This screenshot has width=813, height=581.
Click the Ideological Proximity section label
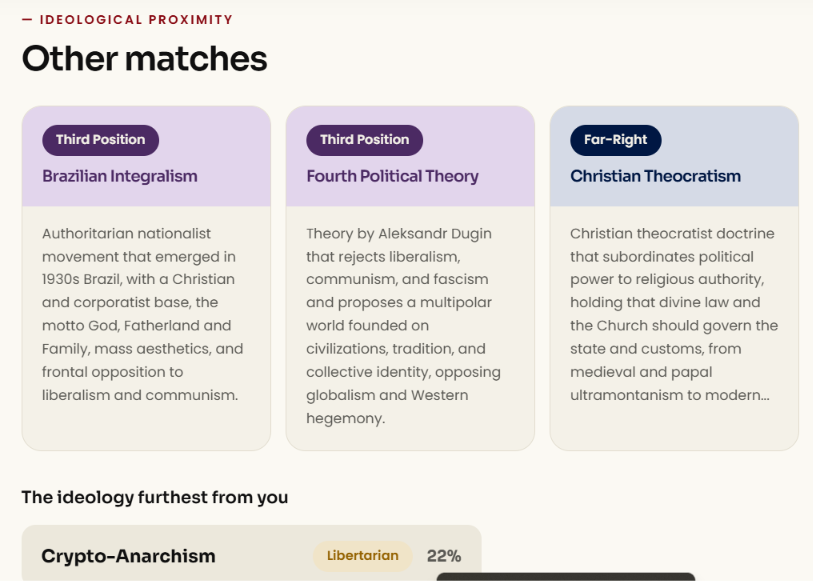[136, 20]
